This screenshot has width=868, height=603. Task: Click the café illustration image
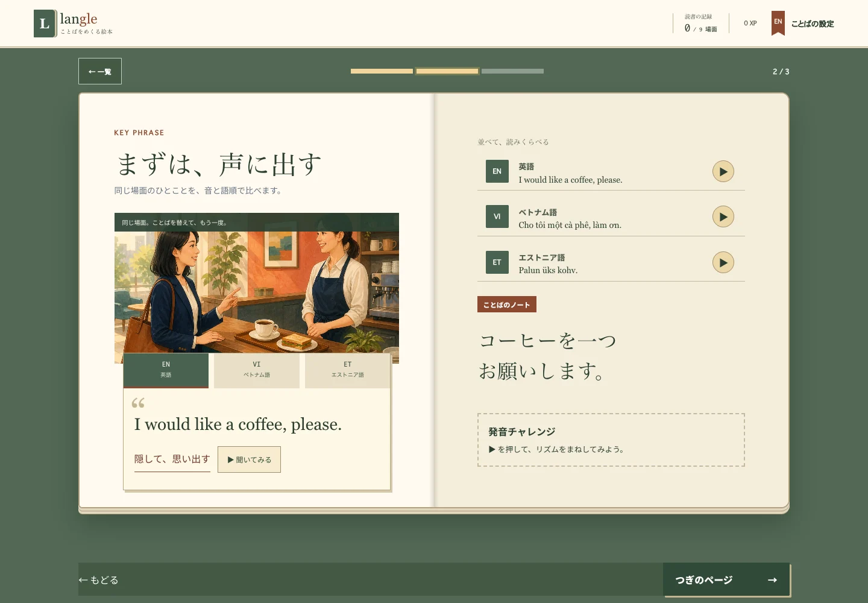coord(257,288)
